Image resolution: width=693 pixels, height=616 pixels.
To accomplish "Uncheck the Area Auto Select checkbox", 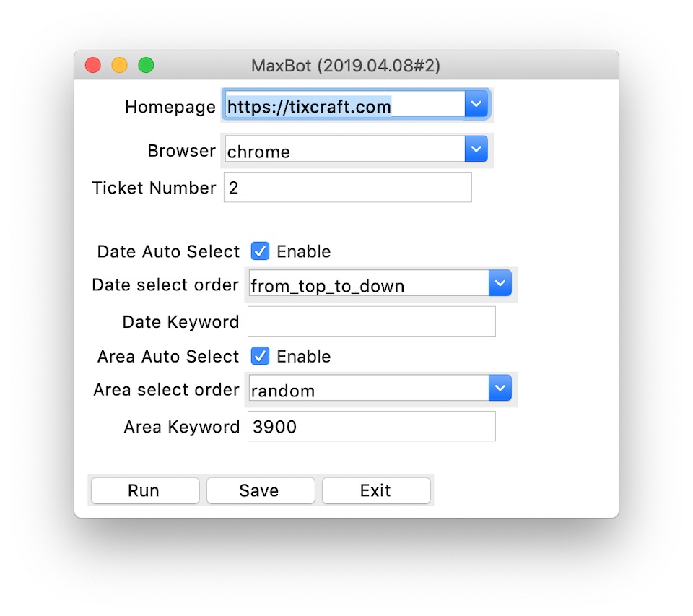I will (x=260, y=356).
